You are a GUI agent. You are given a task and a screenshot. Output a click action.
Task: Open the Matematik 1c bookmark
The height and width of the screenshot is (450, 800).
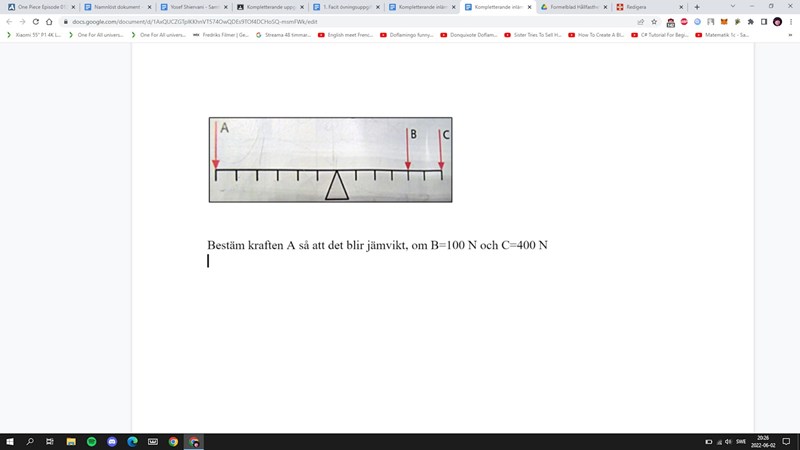coord(725,35)
